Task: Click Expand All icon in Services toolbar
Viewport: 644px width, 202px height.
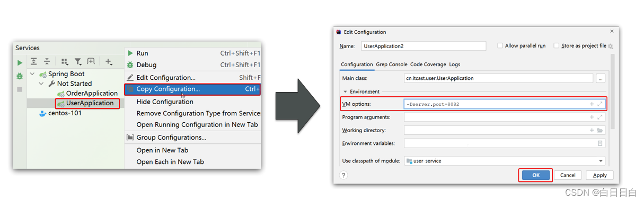Action: click(x=34, y=62)
